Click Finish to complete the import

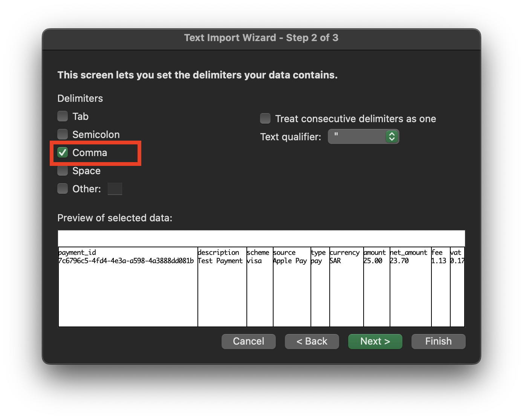coord(438,341)
